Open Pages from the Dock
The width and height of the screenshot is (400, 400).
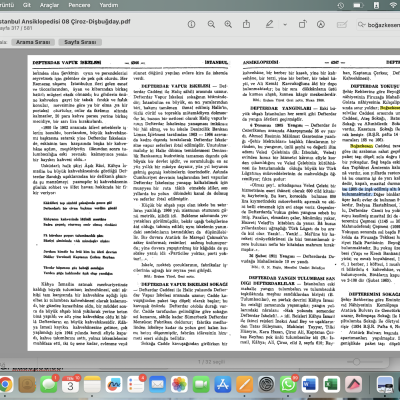(245, 384)
